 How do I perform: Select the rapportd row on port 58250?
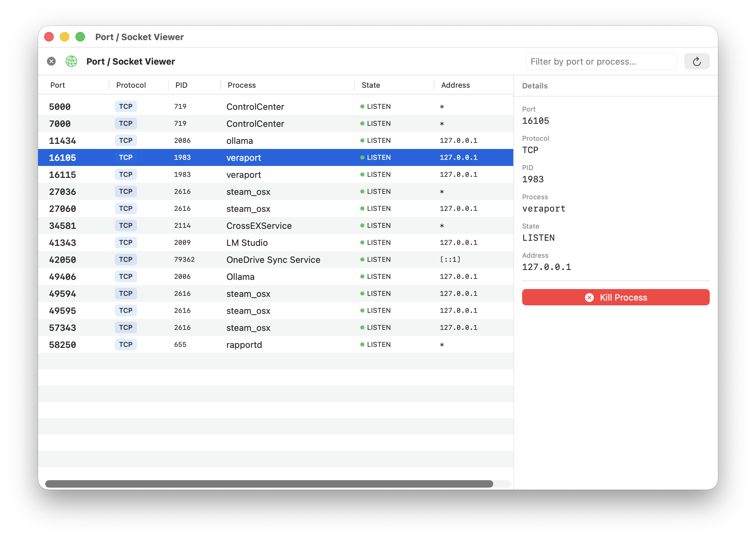[x=276, y=344]
